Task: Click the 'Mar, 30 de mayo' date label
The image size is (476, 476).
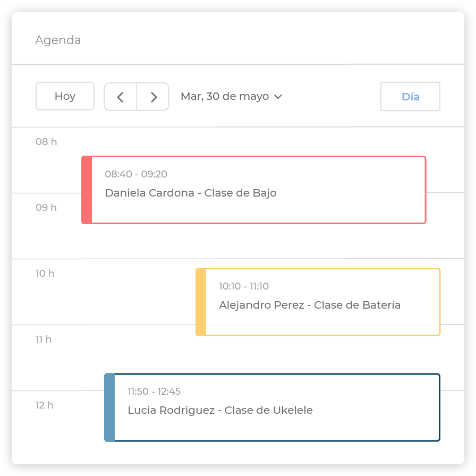Action: (x=225, y=97)
